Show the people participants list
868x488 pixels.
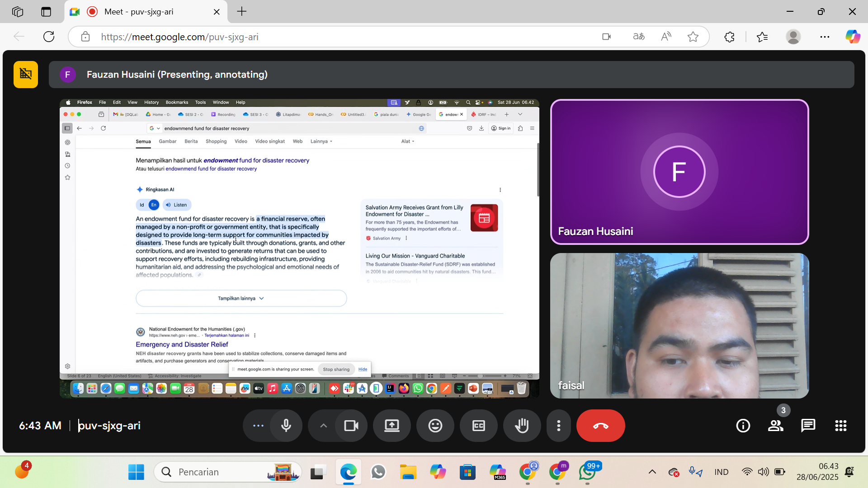(x=776, y=426)
